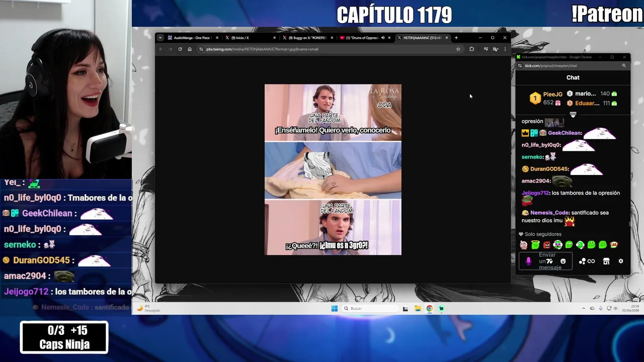Open the green app icon on the taskbar

tap(441, 308)
